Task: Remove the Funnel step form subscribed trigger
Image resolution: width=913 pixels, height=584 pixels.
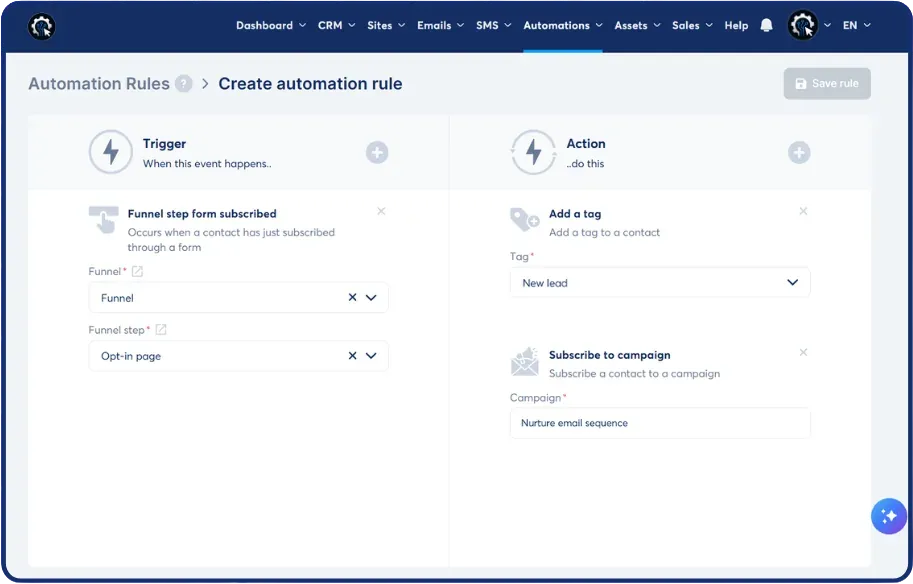Action: 381,211
